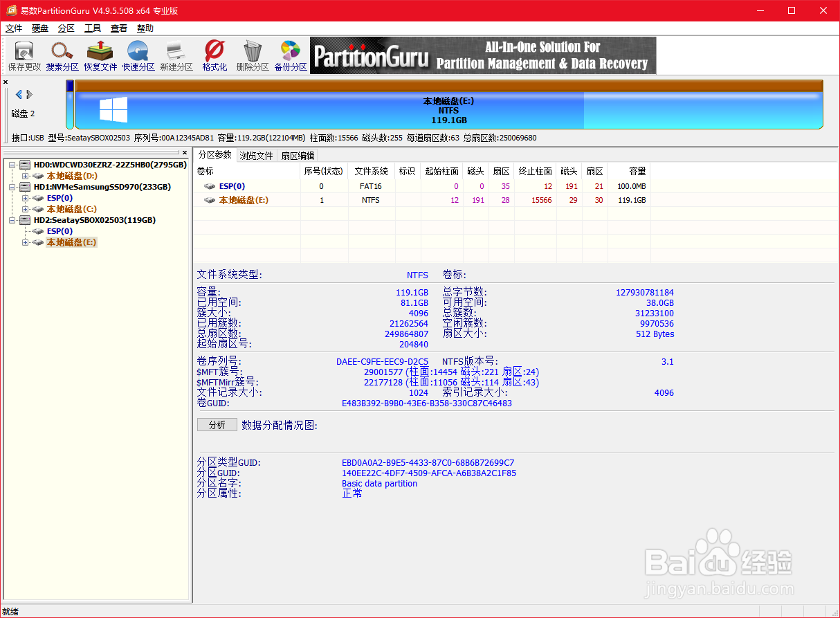This screenshot has width=840, height=618.
Task: Open the 硬盘 (Disk) menu
Action: [x=40, y=28]
